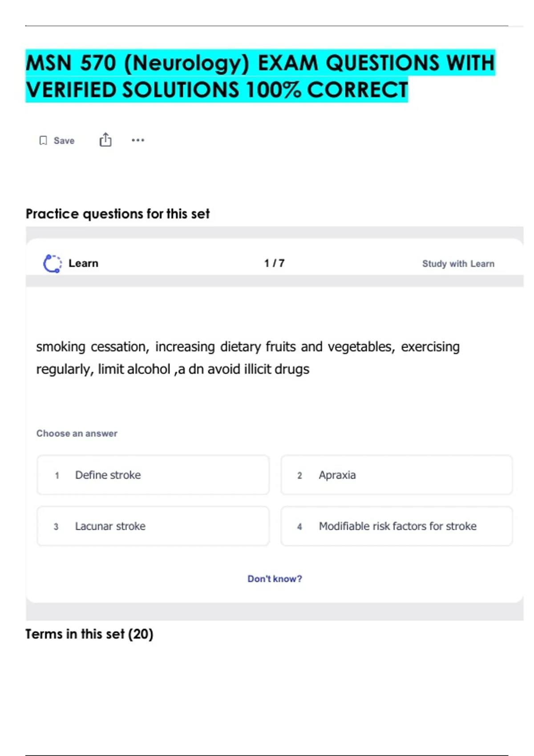534x756 pixels.
Task: Click the Terms in this set (20) heading
Action: tap(89, 634)
